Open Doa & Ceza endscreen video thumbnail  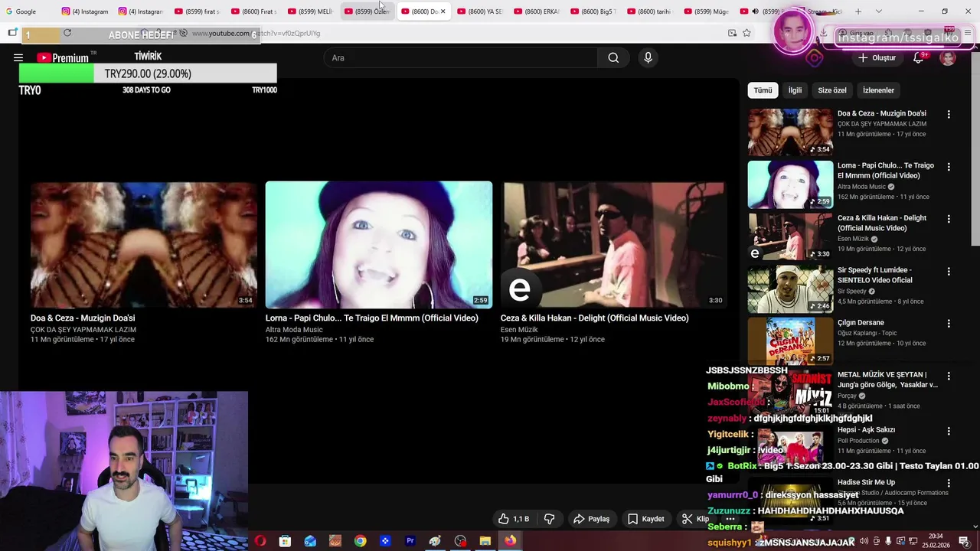pyautogui.click(x=143, y=245)
